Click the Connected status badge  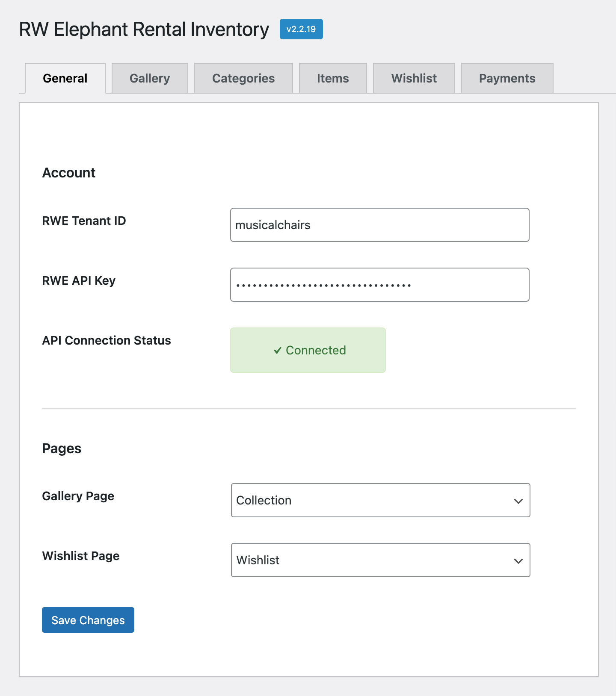click(308, 350)
